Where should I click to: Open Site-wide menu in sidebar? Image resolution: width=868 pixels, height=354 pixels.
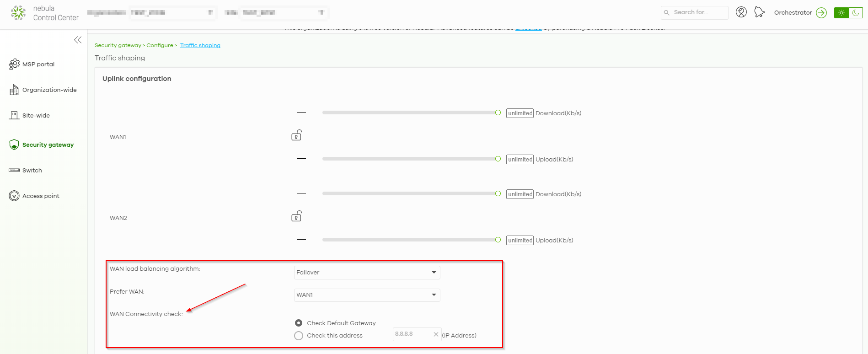pos(36,116)
